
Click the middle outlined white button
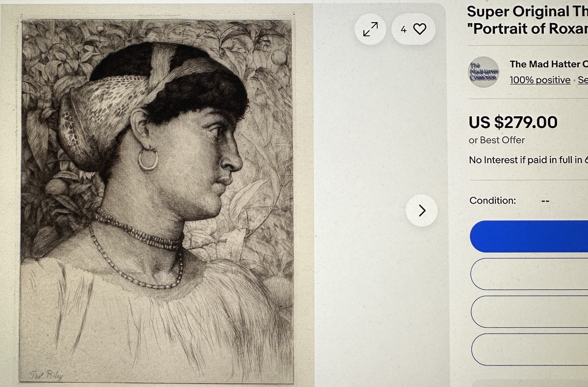tap(529, 311)
